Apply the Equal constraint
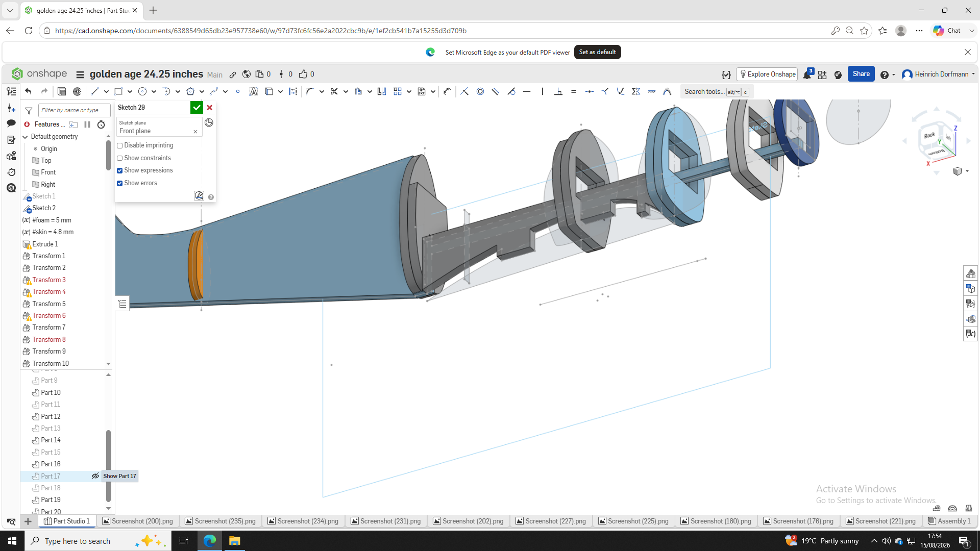 (574, 91)
